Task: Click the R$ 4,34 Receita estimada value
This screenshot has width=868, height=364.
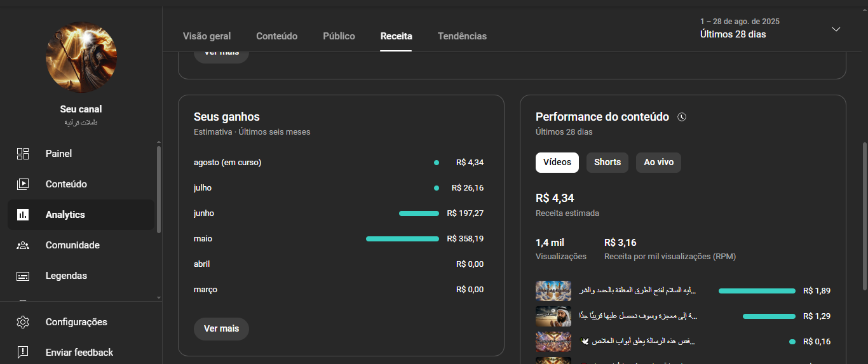Action: click(555, 198)
